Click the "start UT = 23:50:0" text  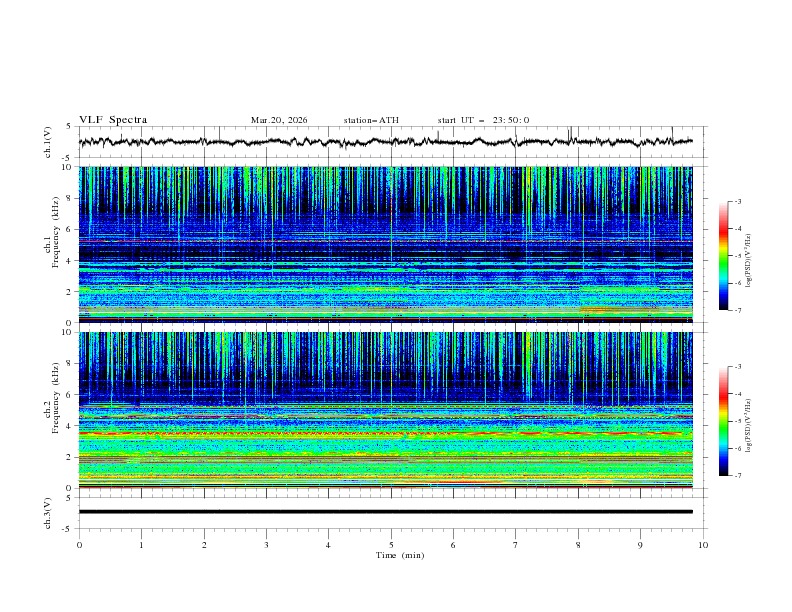coord(483,120)
